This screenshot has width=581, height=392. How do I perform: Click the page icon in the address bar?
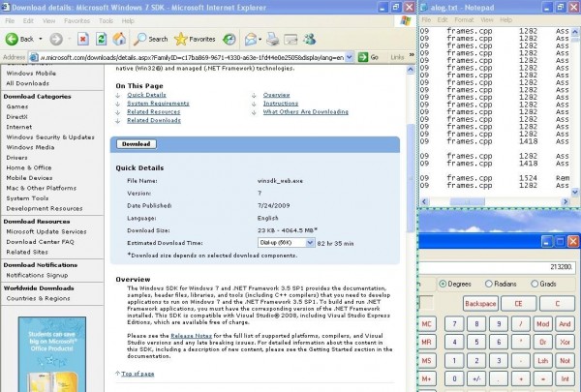33,57
